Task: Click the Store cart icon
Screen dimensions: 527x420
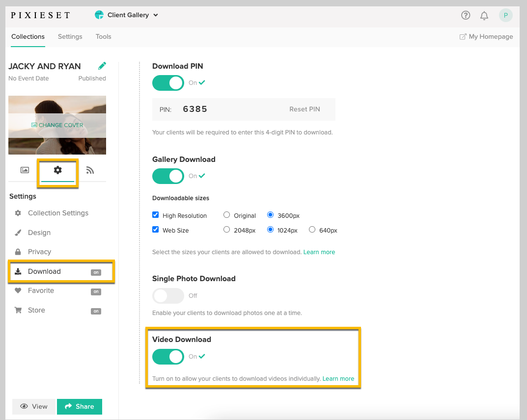Action: tap(18, 310)
